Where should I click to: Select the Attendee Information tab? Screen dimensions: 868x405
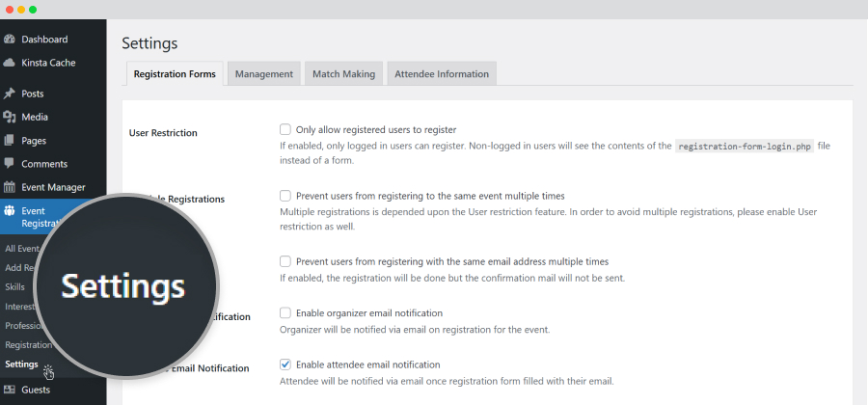442,73
